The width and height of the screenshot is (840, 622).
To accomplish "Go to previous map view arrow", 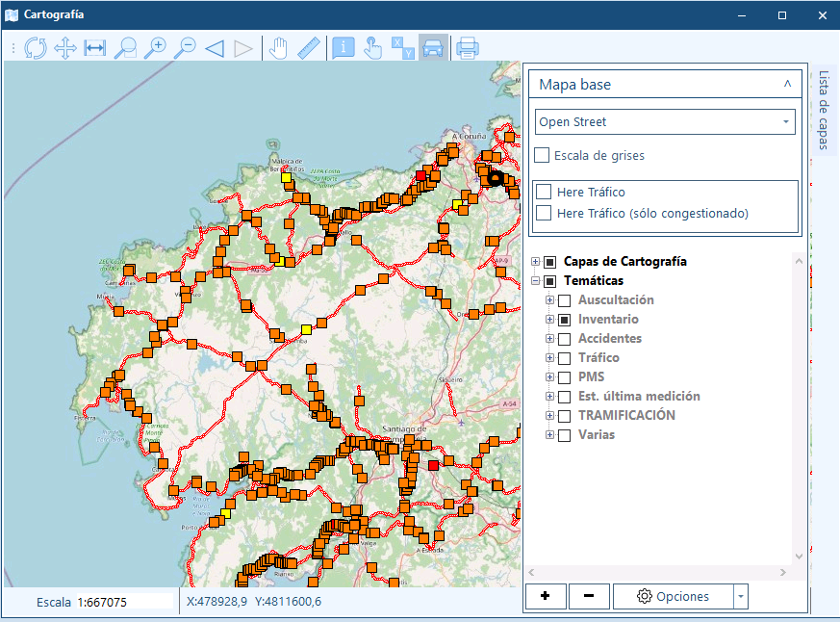I will tap(214, 47).
